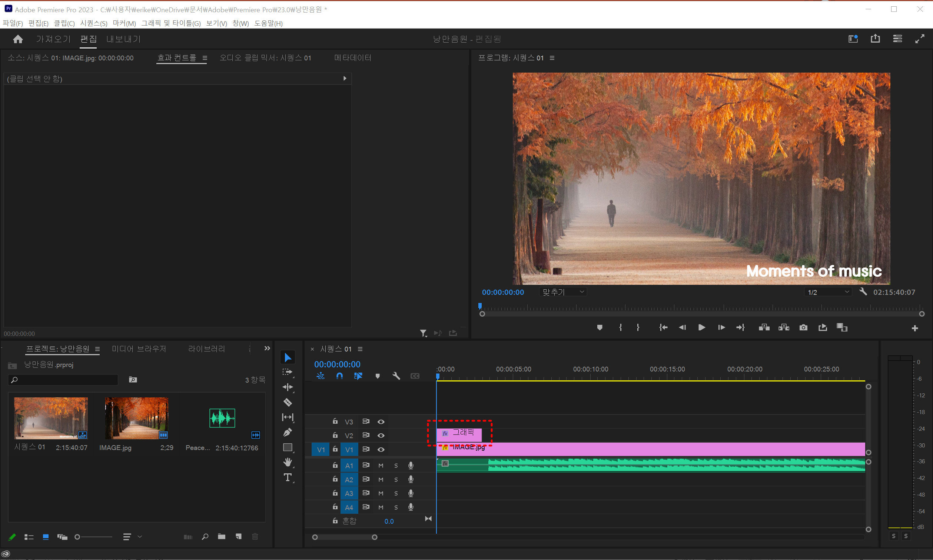Image resolution: width=933 pixels, height=560 pixels.
Task: Click the Home icon
Action: pyautogui.click(x=18, y=39)
